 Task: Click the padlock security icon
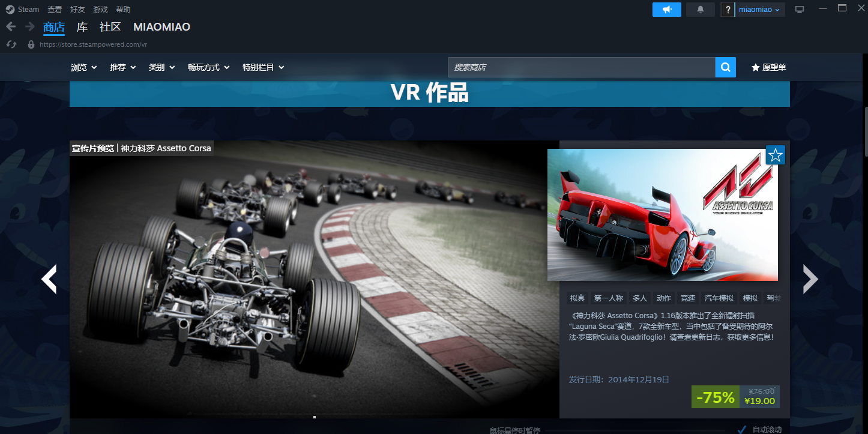point(31,44)
